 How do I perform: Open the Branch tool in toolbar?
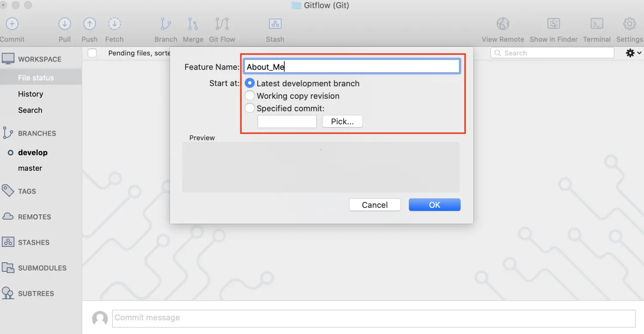[166, 24]
